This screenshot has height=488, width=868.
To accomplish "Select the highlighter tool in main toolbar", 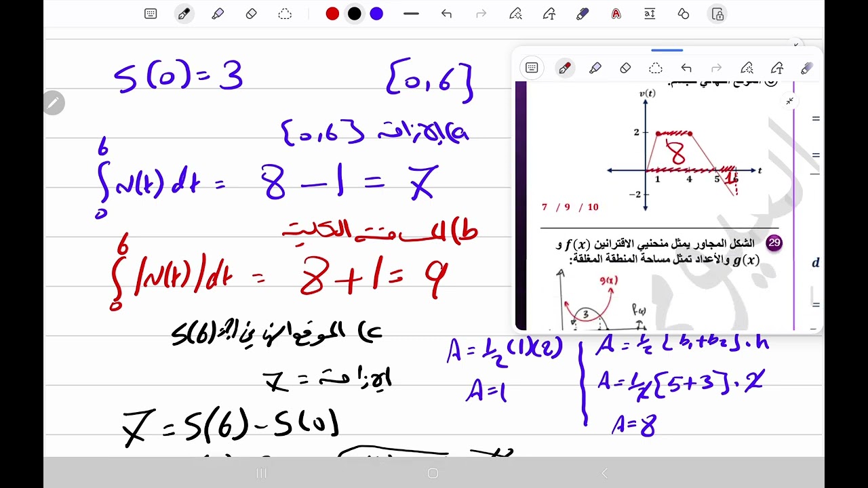I will click(x=218, y=14).
